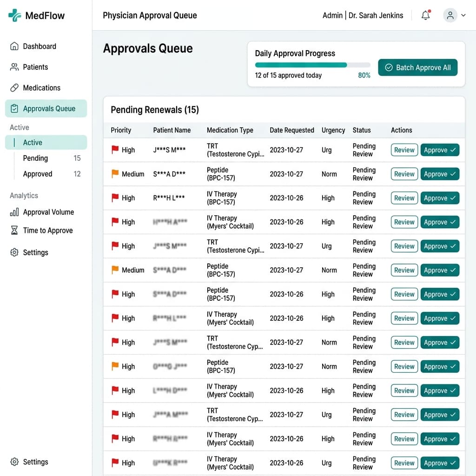476x476 pixels.
Task: Approve L***H D*** Myers' Cocktail request
Action: point(440,390)
